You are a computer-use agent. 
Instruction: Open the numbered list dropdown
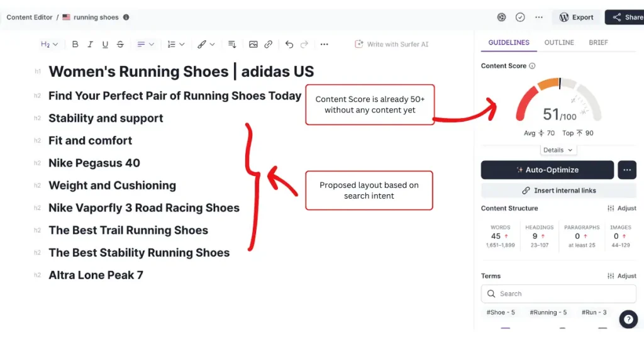pos(175,45)
